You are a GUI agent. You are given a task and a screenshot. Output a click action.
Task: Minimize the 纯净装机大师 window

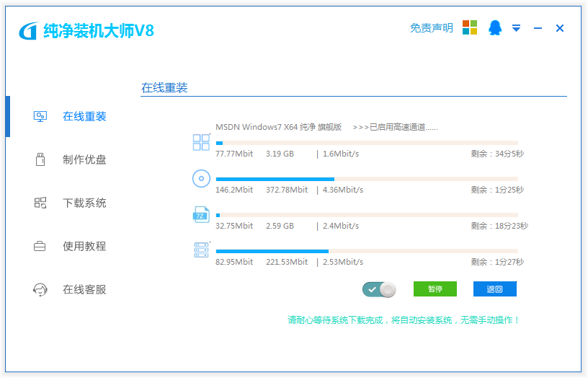(x=538, y=28)
